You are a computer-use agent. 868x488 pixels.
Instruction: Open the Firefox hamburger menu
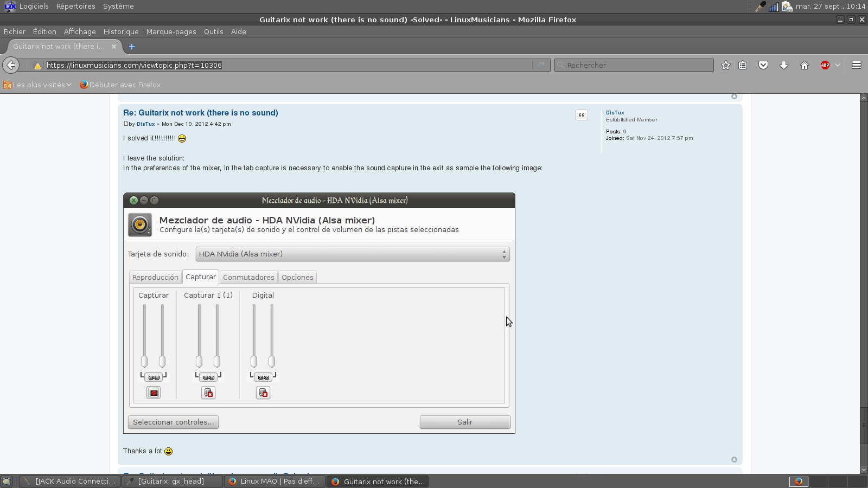click(857, 65)
